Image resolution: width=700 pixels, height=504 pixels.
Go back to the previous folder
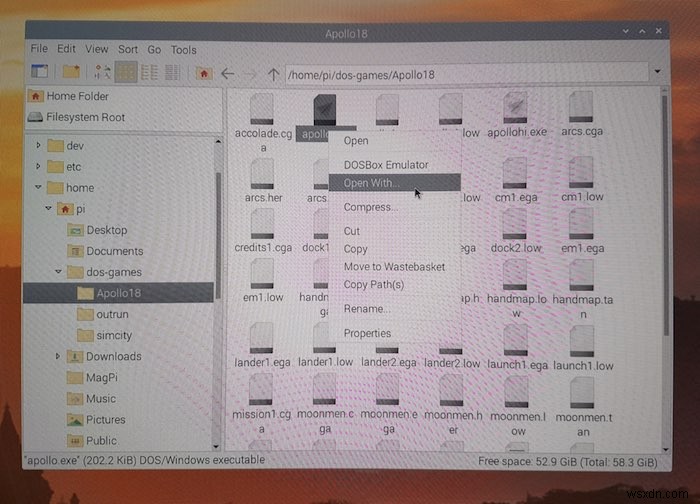click(x=228, y=74)
